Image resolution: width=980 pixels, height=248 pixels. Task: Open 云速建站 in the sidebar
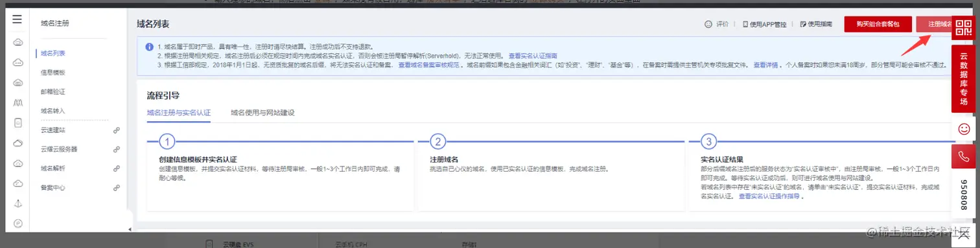point(52,130)
